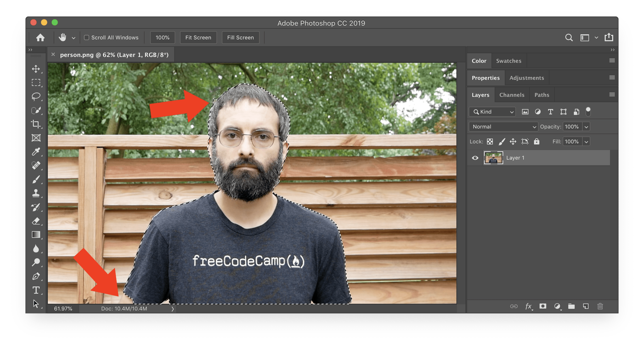
Task: Select the Clone Stamp tool
Action: tap(36, 193)
